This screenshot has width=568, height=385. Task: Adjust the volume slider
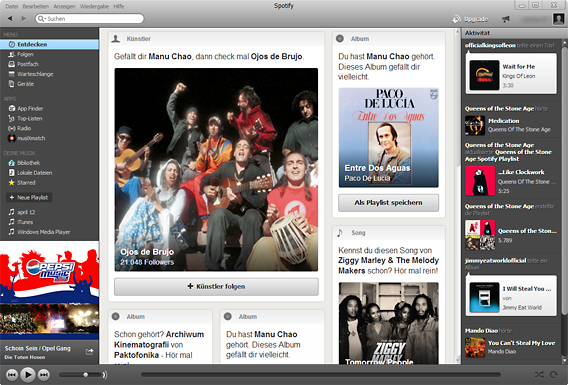pos(80,375)
